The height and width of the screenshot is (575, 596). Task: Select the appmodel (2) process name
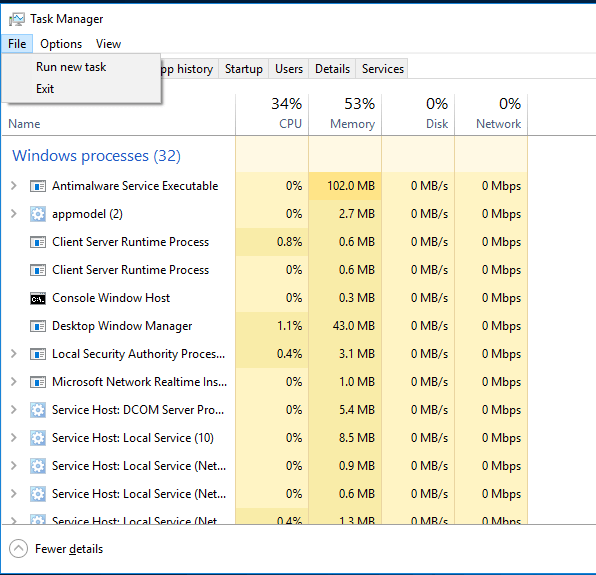(x=87, y=214)
